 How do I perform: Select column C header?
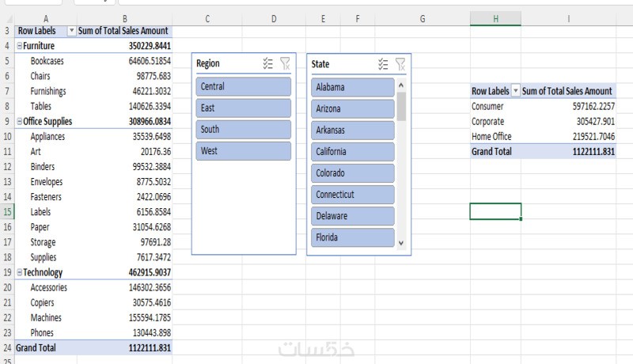[207, 18]
